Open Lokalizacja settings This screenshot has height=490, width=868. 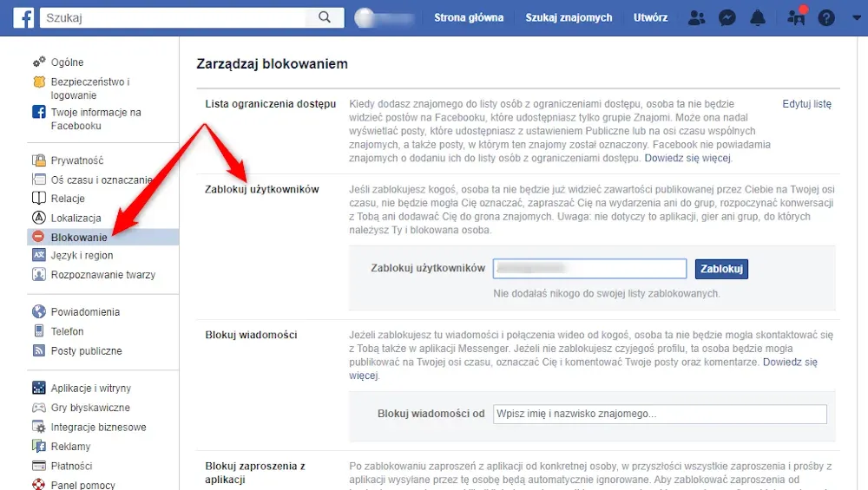pyautogui.click(x=76, y=218)
